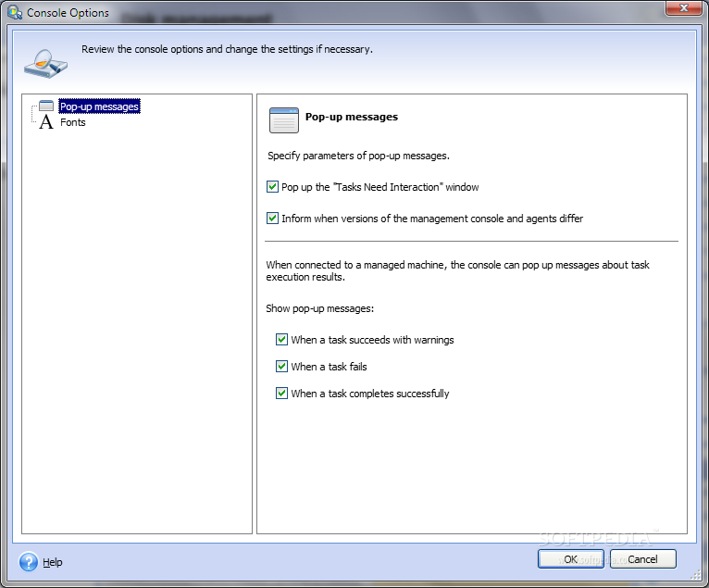
Task: Uncheck When a task completes successfully
Action: pyautogui.click(x=281, y=393)
